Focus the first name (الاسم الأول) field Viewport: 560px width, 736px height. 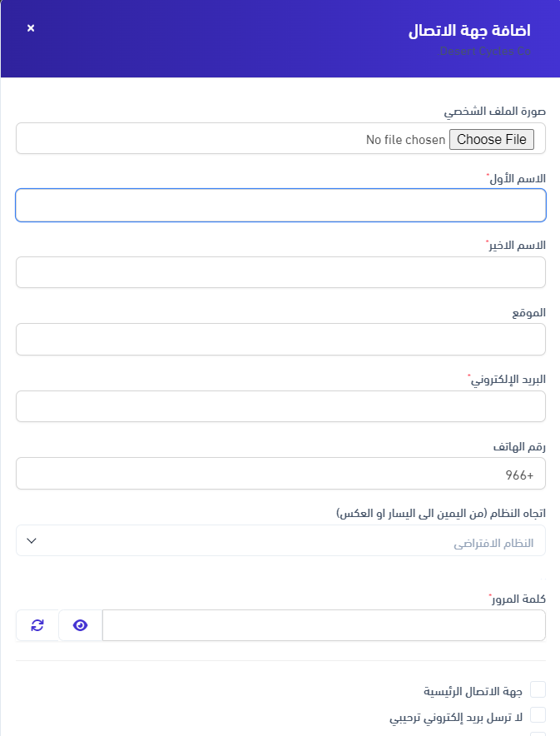tap(280, 206)
